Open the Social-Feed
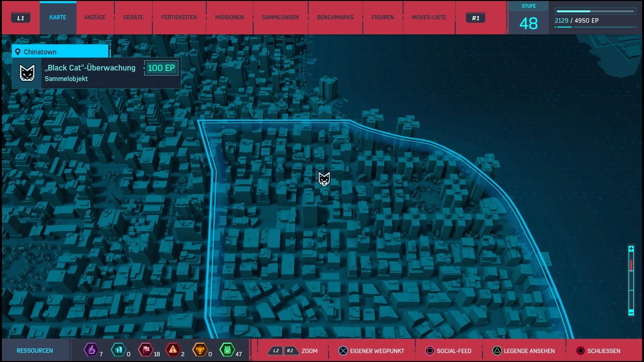 click(454, 351)
